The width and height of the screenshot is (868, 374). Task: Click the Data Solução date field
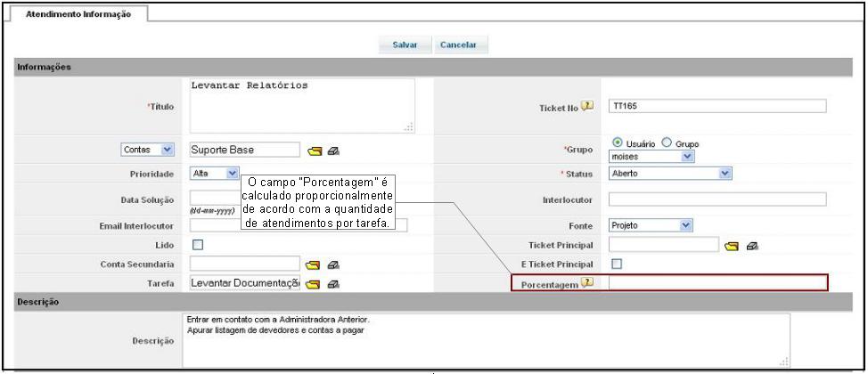coord(216,198)
